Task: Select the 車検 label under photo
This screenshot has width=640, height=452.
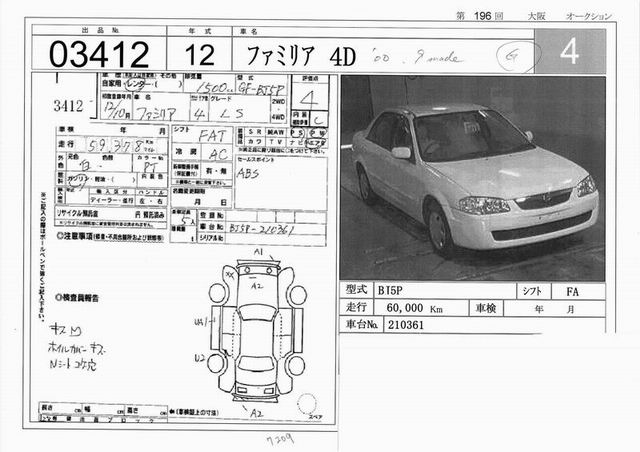Action: (486, 308)
